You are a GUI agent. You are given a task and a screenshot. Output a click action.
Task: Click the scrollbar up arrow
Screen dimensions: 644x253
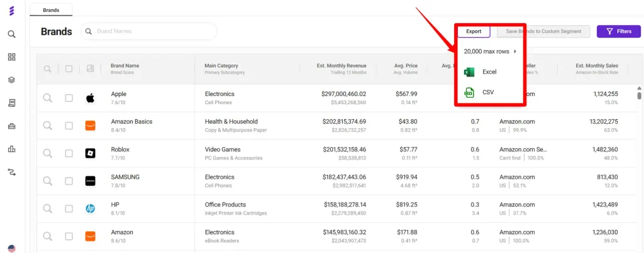point(639,88)
